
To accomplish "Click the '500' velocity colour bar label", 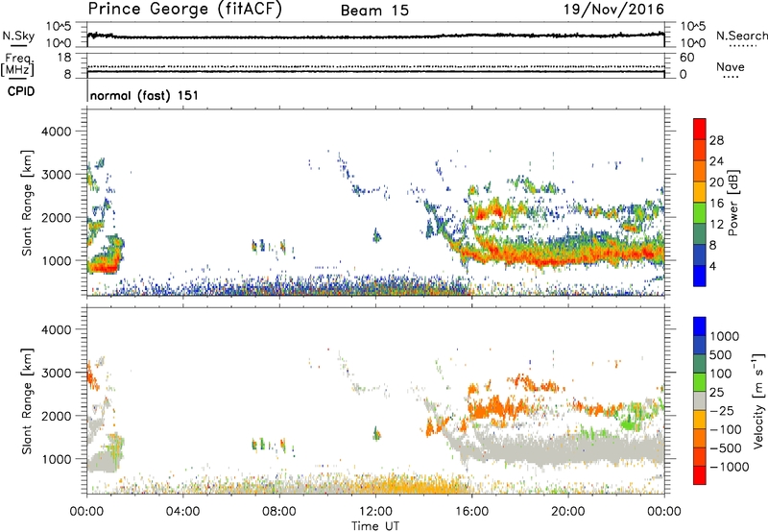I will (721, 355).
